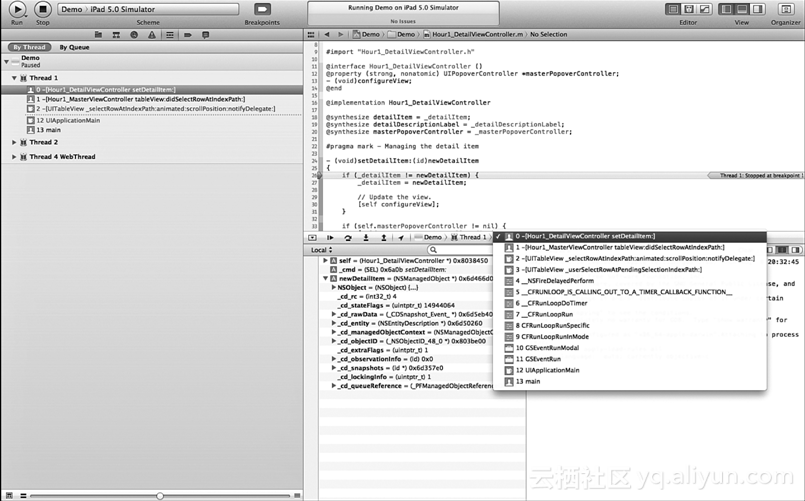Viewport: 805px width, 501px height.
Task: Click the Simulate Location arrow icon
Action: point(401,237)
